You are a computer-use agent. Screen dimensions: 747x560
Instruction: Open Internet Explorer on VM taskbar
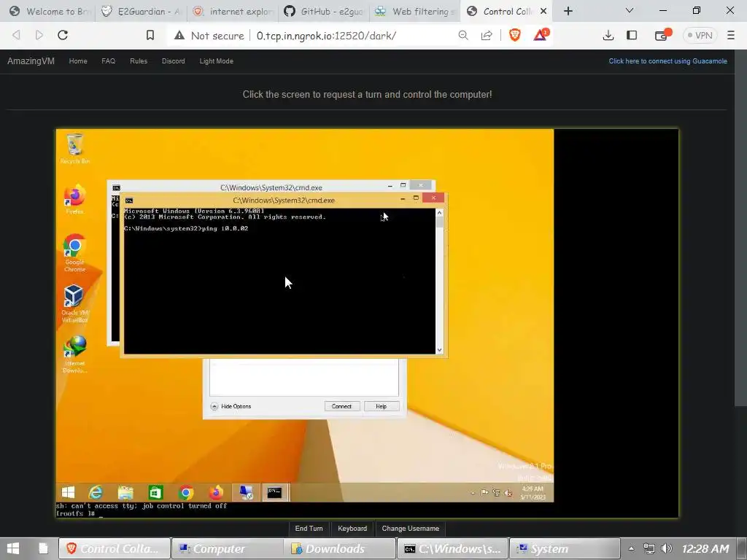tap(96, 492)
